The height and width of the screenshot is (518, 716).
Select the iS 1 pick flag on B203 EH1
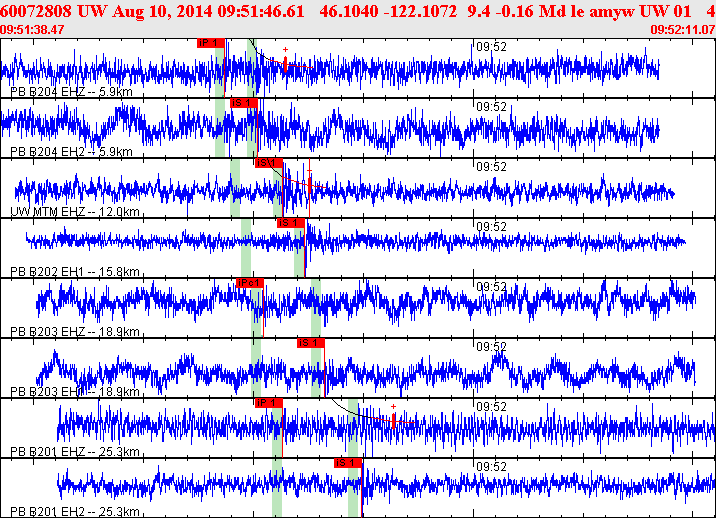[311, 343]
